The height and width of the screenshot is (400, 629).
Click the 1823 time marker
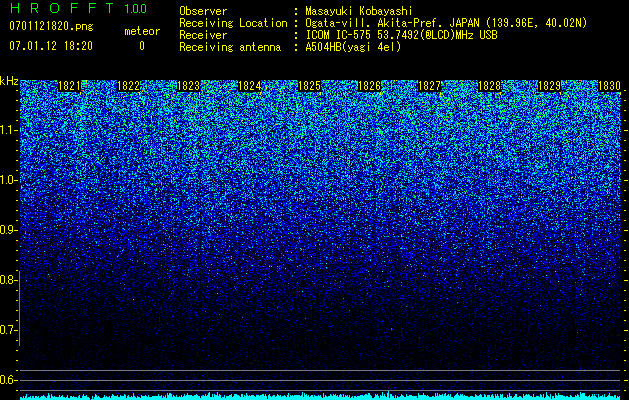(189, 86)
